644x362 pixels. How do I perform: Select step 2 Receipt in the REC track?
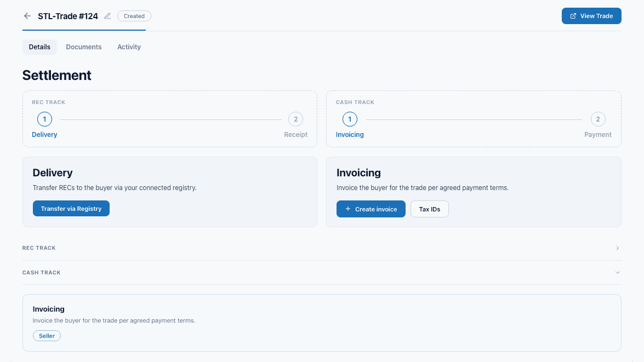(296, 119)
